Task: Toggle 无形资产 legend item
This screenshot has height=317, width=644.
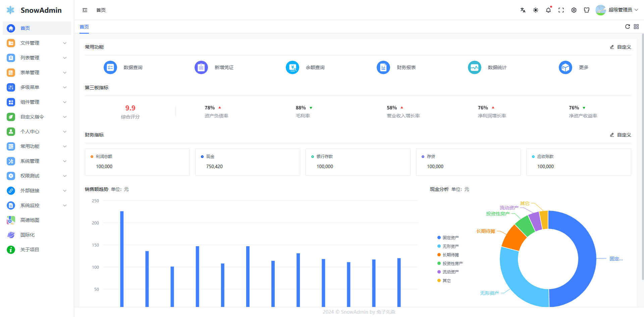Action: 448,246
